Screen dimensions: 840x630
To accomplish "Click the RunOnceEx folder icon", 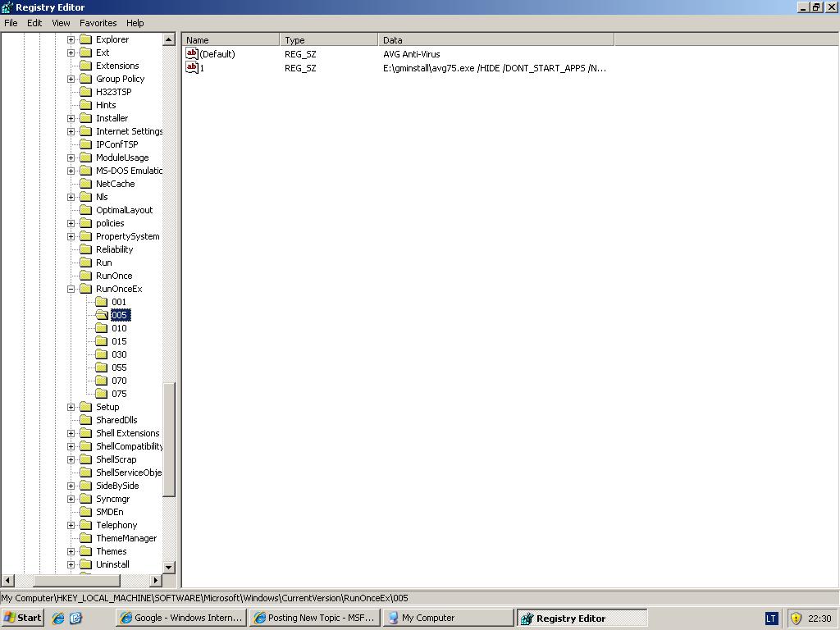I will [85, 289].
